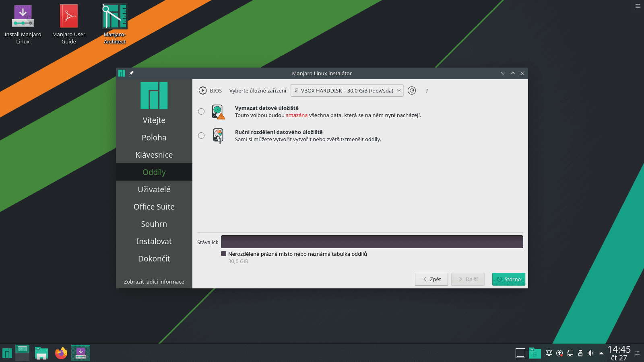Select the Ruční rozdělení datového úložiště option
The height and width of the screenshot is (362, 644).
click(201, 136)
